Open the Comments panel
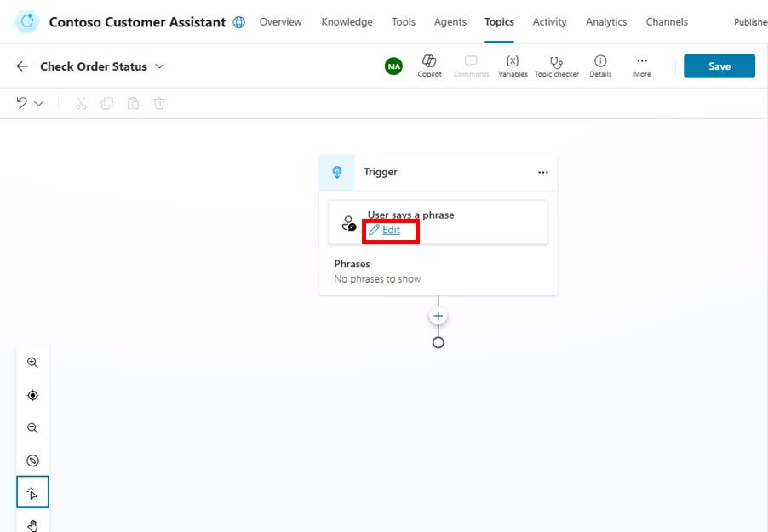The image size is (768, 532). [471, 66]
